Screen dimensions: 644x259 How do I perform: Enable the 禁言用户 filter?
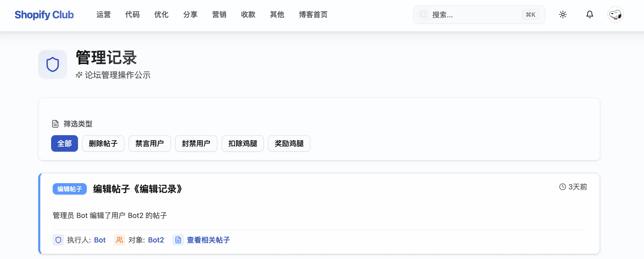pyautogui.click(x=149, y=143)
